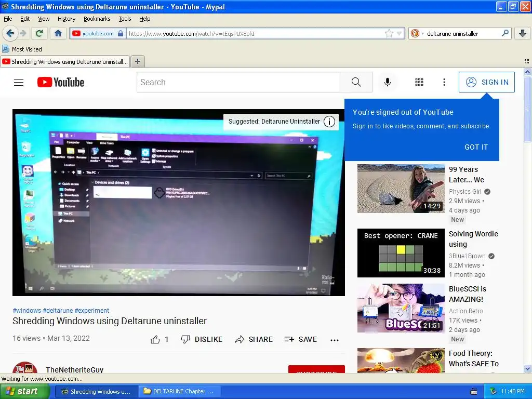This screenshot has height=399, width=532.
Task: Bookmark this page with the star icon
Action: pyautogui.click(x=389, y=33)
